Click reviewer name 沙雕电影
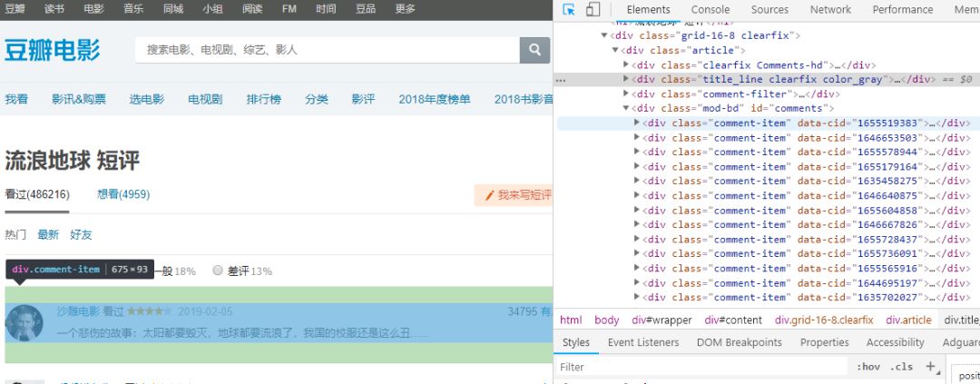 (x=78, y=310)
